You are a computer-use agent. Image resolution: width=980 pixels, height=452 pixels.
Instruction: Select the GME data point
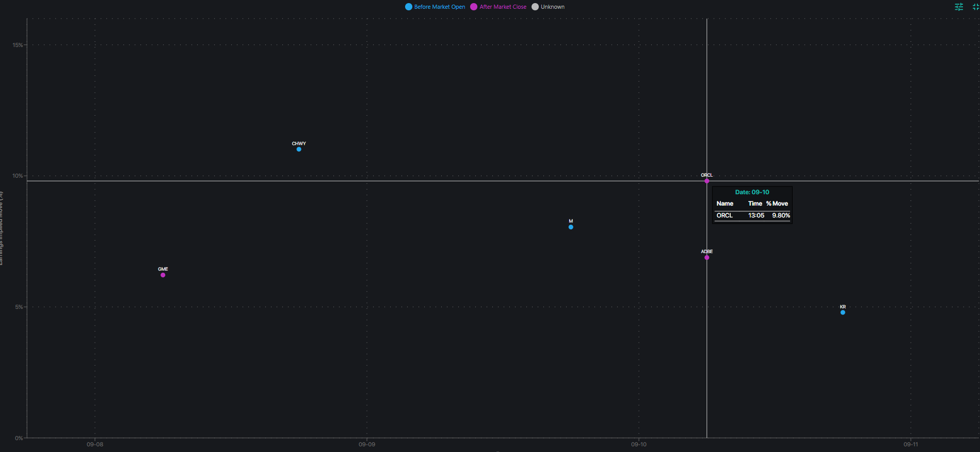(163, 275)
